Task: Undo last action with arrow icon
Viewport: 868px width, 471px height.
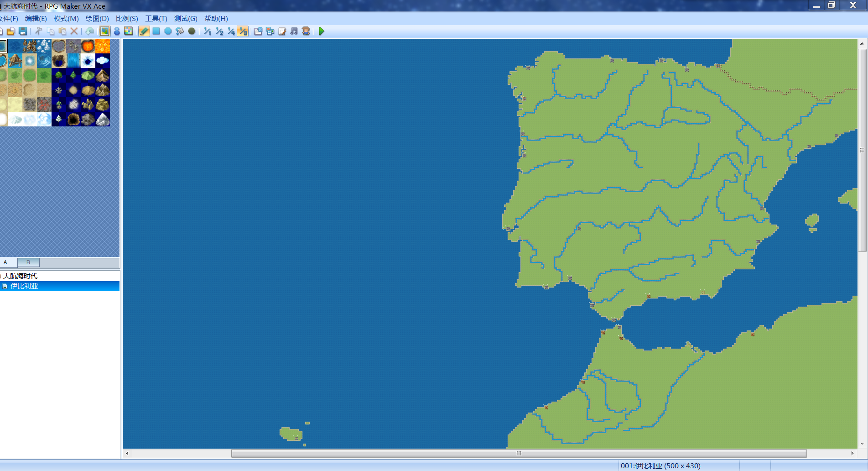Action: click(x=89, y=31)
